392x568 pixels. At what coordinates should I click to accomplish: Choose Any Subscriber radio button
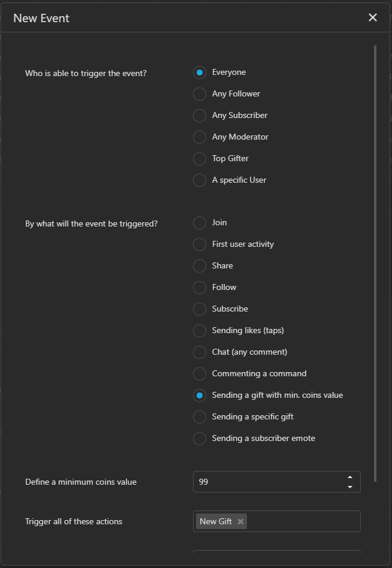click(x=200, y=116)
